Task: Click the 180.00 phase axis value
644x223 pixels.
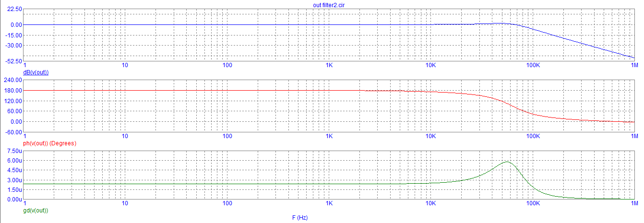Action: coord(13,91)
